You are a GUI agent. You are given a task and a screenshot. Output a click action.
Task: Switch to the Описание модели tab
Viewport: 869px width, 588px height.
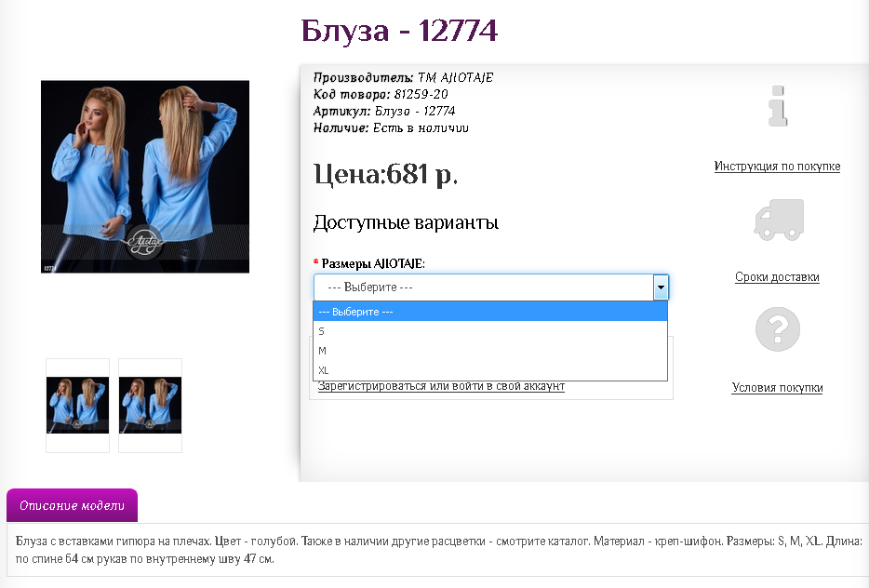tap(72, 505)
